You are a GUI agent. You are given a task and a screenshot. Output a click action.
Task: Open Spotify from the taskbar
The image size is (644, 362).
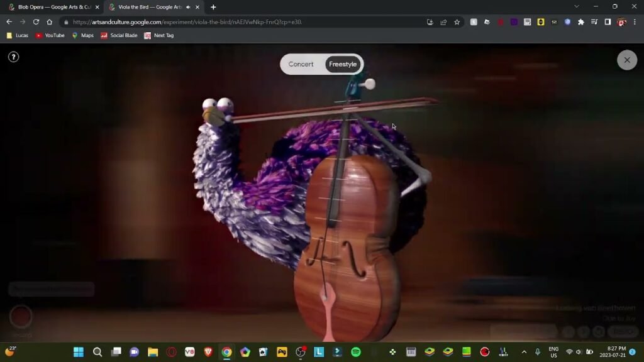click(x=355, y=352)
